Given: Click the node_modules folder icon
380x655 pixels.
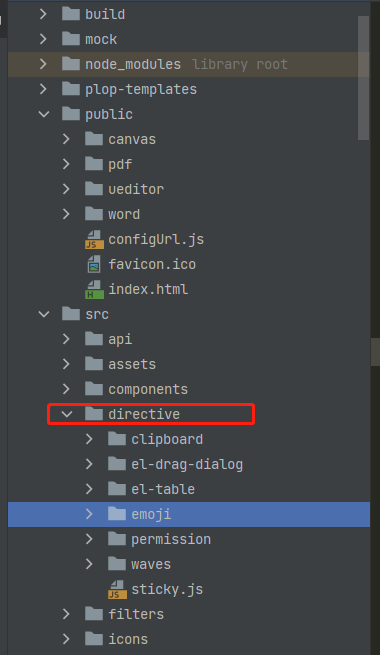Looking at the screenshot, I should (71, 64).
